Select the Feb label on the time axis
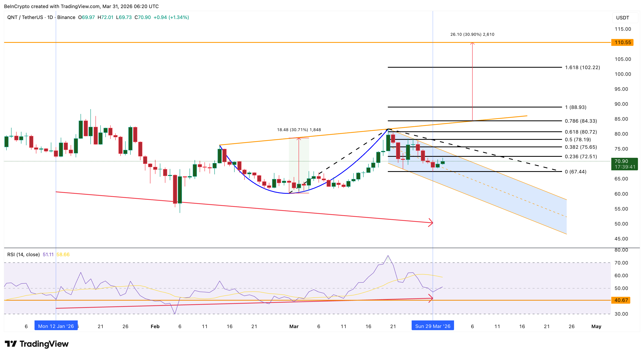 tap(155, 327)
